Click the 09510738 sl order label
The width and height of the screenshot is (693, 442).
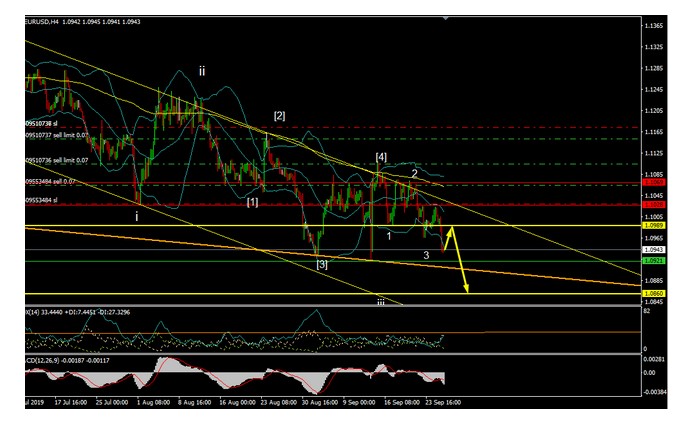(44, 124)
